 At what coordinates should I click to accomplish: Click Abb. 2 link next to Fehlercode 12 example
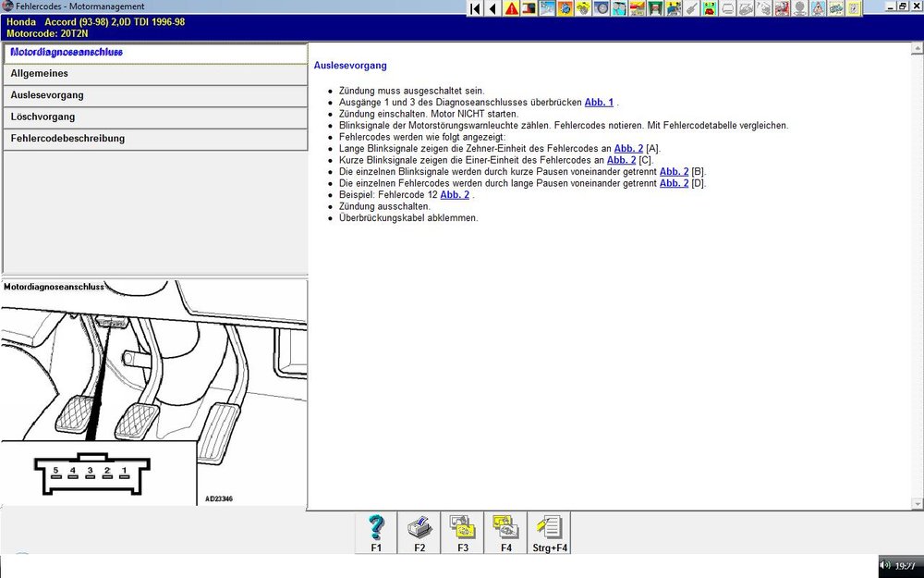[455, 195]
